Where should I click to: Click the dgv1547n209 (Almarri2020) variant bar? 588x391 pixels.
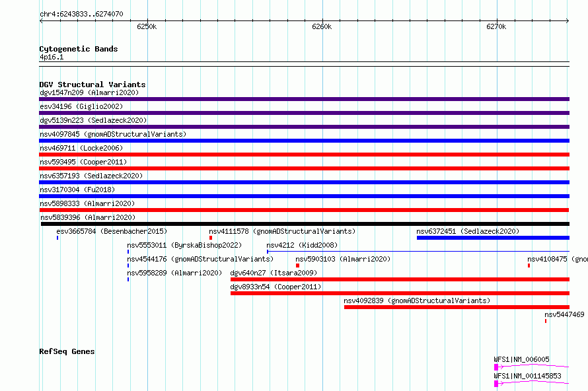coord(304,99)
